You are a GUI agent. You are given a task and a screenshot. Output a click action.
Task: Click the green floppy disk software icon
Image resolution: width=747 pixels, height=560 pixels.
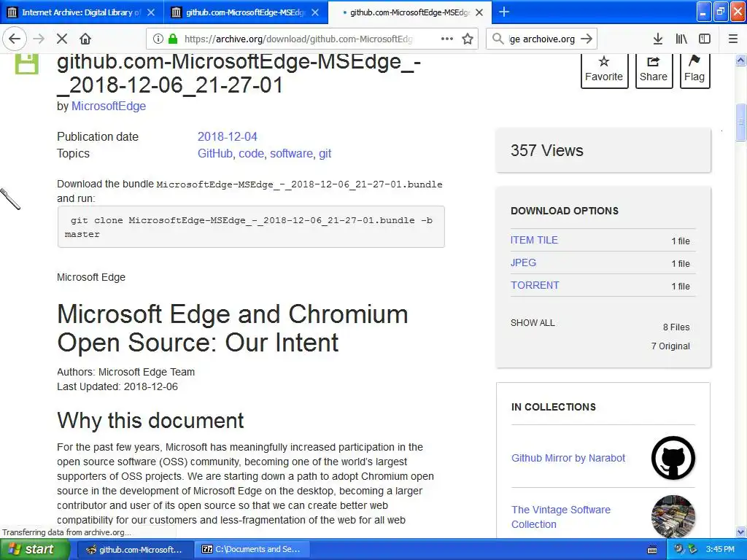click(27, 64)
